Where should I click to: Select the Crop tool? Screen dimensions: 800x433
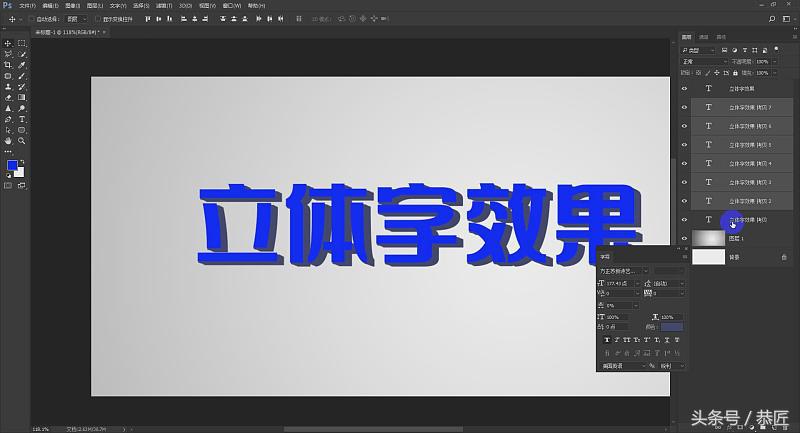(8, 65)
